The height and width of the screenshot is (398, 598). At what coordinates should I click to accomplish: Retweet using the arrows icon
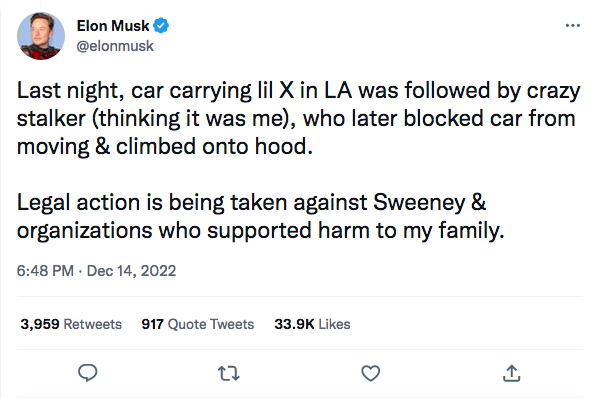coord(228,373)
